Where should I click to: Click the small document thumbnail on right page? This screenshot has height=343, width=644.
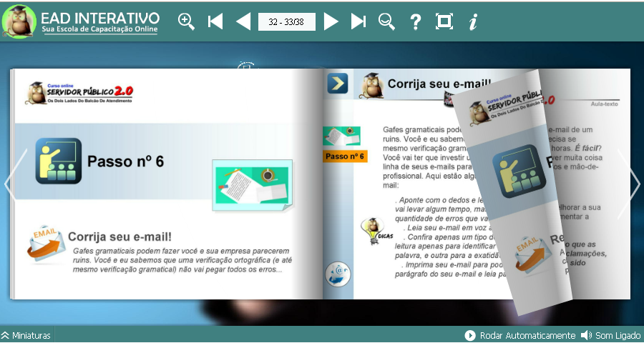point(341,136)
